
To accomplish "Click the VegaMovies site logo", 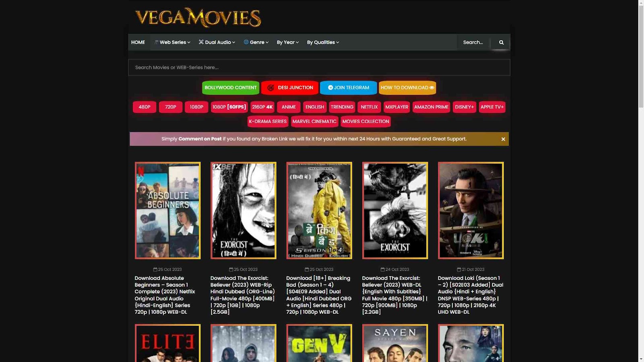I will tap(198, 18).
